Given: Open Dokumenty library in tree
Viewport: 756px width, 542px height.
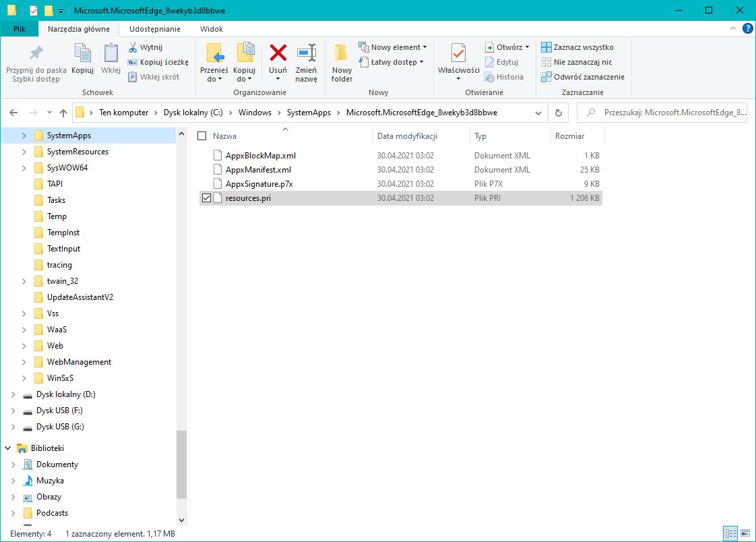Looking at the screenshot, I should [x=57, y=464].
